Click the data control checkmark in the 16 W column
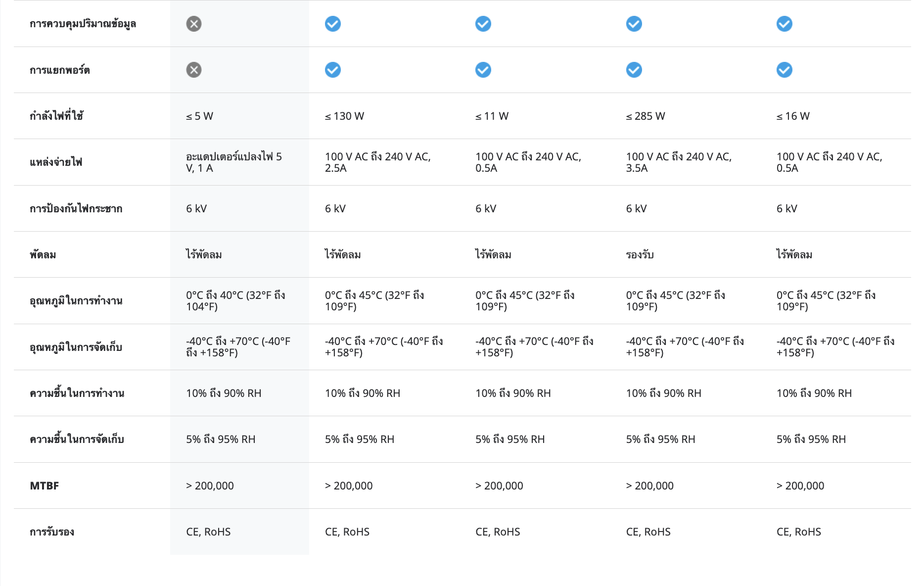Screen dimensions: 924x586 click(x=785, y=24)
